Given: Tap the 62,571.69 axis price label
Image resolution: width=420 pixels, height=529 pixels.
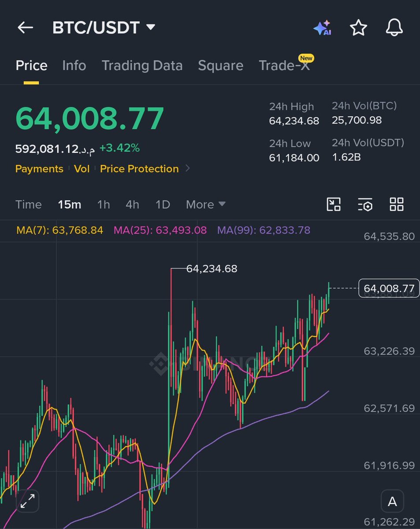Looking at the screenshot, I should pyautogui.click(x=389, y=408).
